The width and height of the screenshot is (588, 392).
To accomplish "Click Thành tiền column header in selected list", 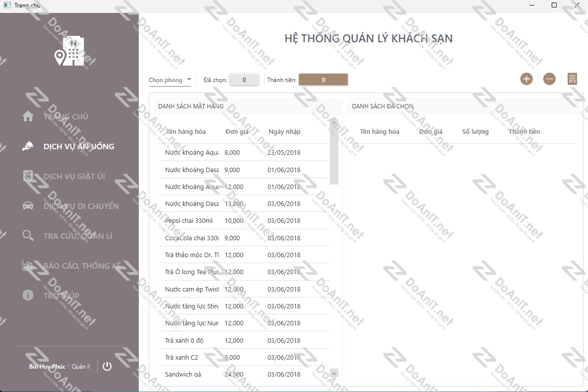I will pos(524,132).
